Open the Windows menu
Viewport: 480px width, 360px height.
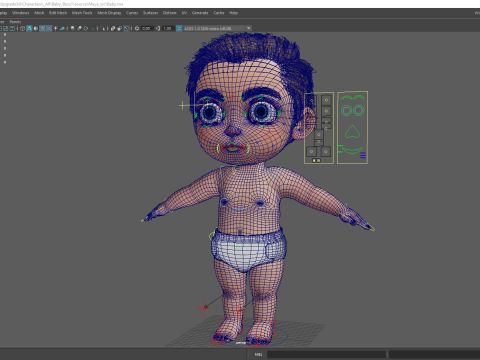coord(21,13)
